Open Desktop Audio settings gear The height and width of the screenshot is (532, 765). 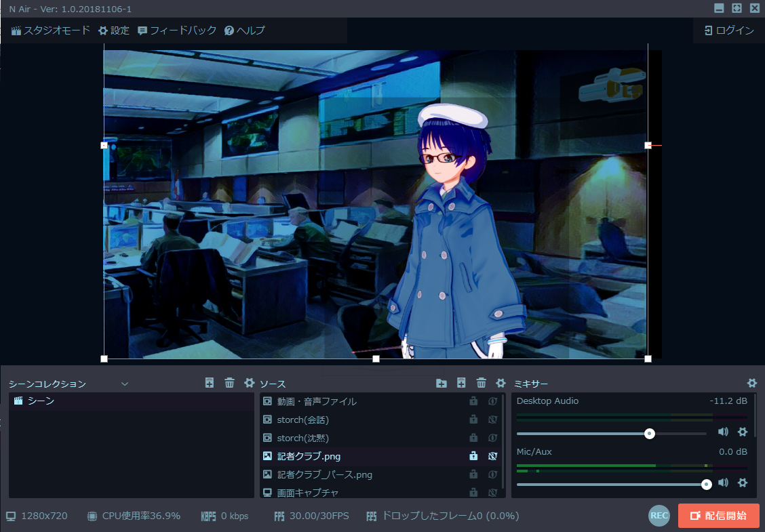click(743, 432)
